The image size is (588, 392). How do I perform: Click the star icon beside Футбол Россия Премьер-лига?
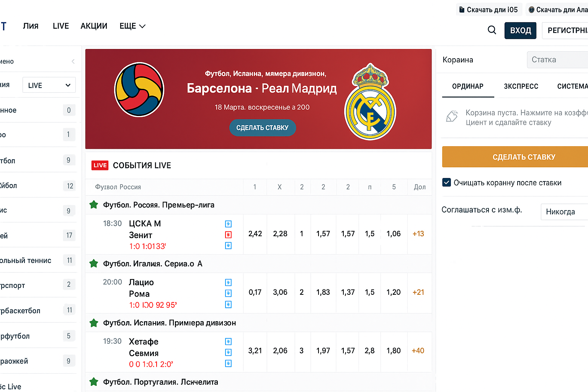click(94, 205)
